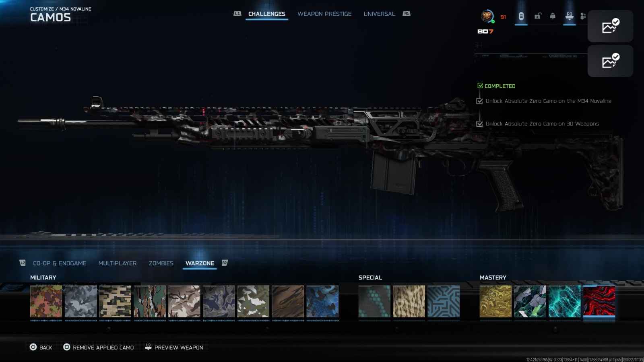Toggle checkbox for Absolute Zero on M34 Novaline
Image resolution: width=644 pixels, height=362 pixels.
coord(479,101)
